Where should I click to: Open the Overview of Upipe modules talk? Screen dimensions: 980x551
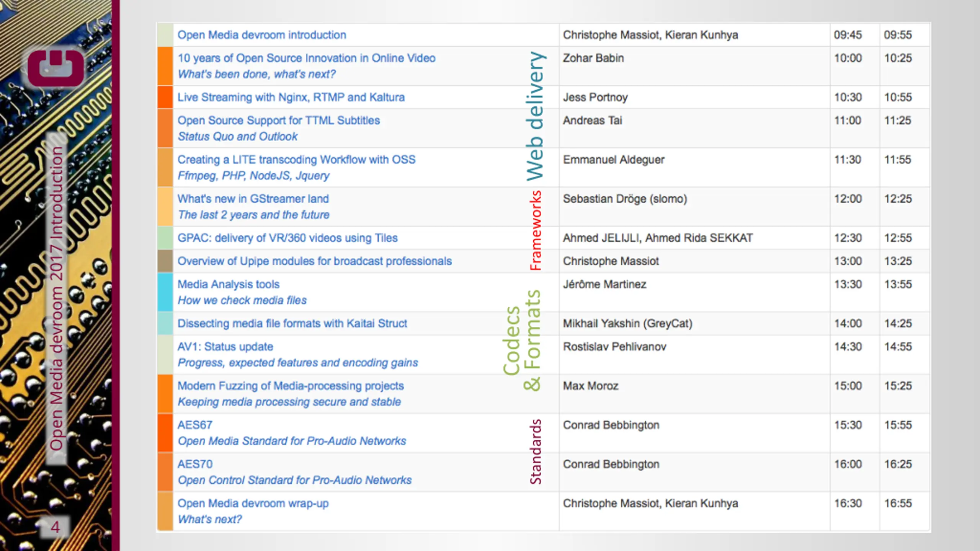[315, 261]
